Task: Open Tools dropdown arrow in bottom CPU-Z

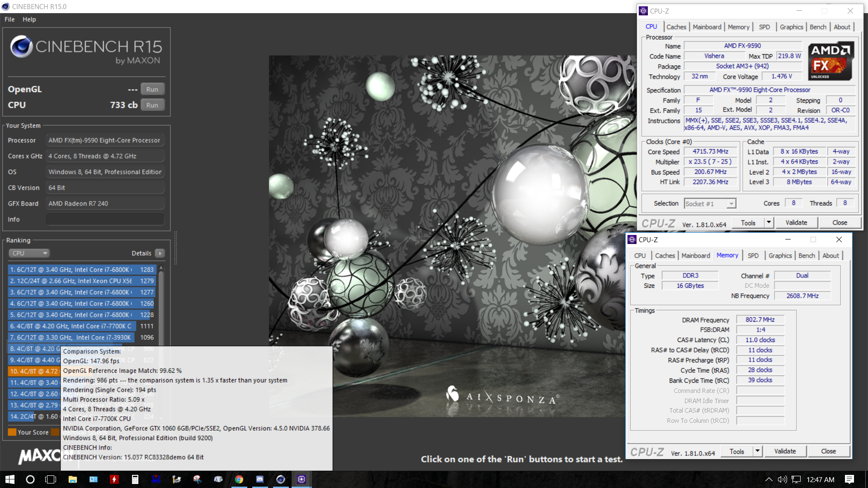Action: (757, 451)
